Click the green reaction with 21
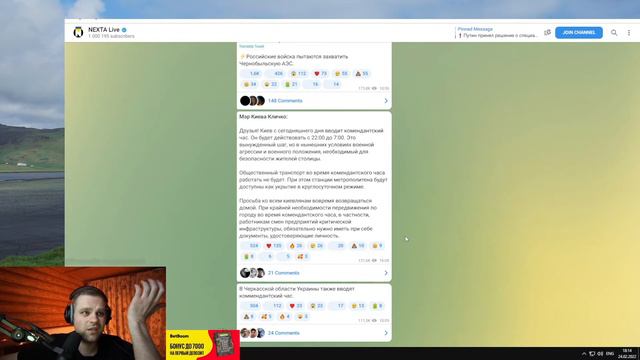Screen dimensions: 640x360 (291, 84)
